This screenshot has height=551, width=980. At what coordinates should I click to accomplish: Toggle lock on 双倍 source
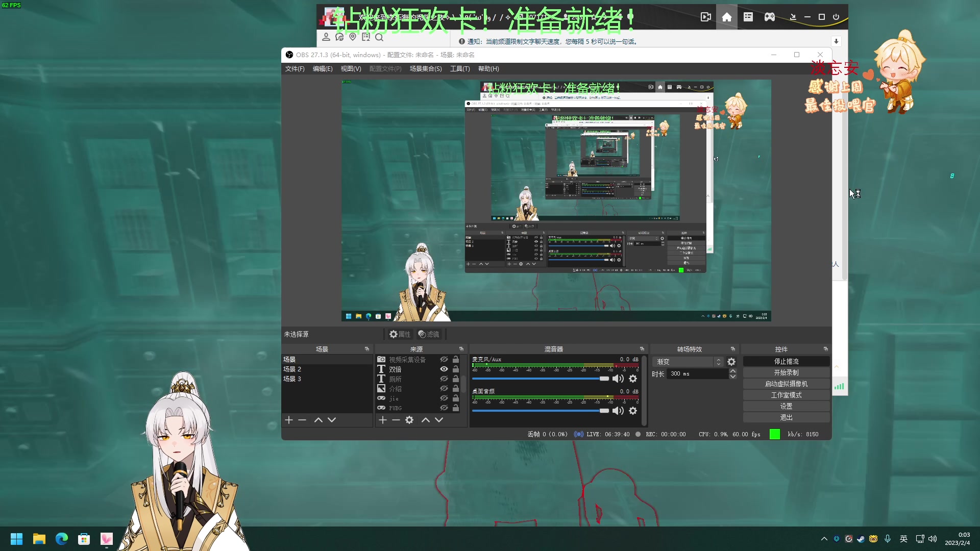coord(456,369)
